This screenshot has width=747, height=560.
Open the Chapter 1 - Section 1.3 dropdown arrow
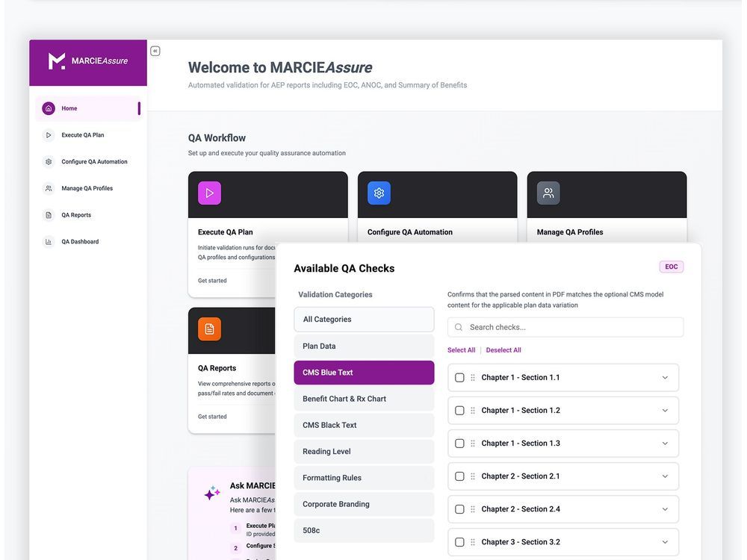(x=664, y=442)
